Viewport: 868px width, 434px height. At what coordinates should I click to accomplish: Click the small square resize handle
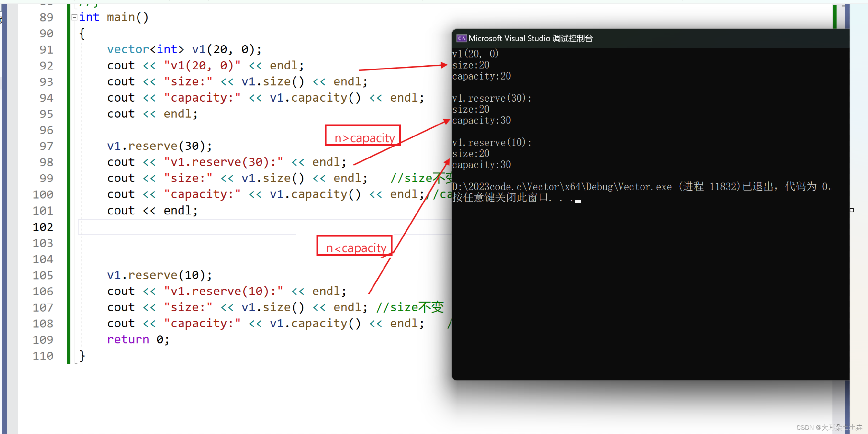(852, 210)
